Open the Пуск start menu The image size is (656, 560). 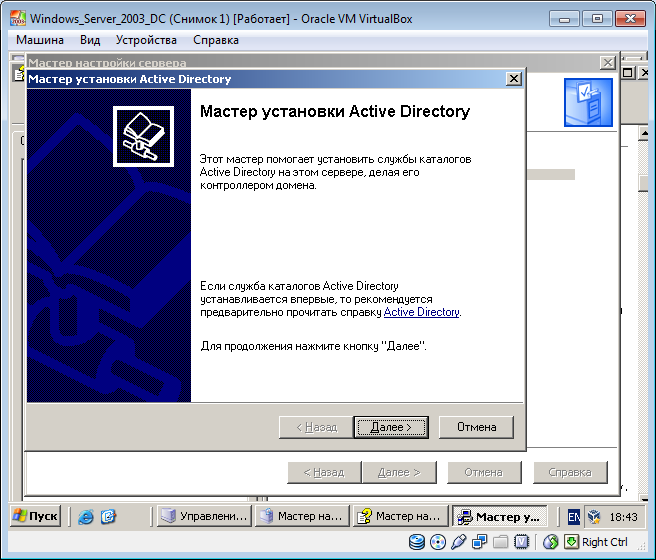coord(35,516)
